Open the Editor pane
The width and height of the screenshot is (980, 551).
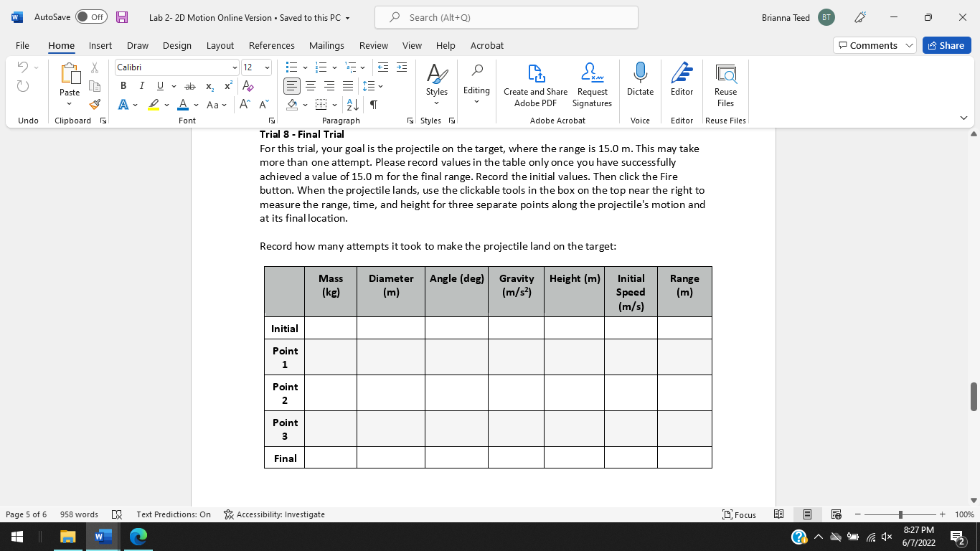(x=681, y=79)
